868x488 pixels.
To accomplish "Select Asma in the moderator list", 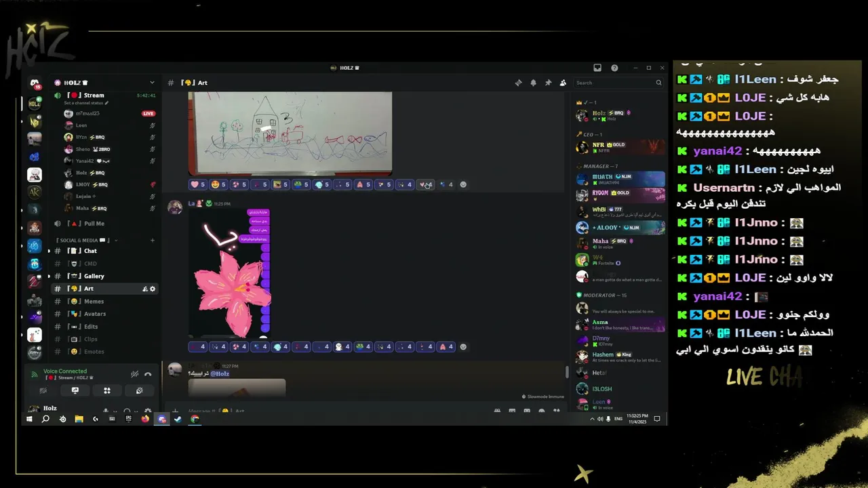I will coord(620,325).
